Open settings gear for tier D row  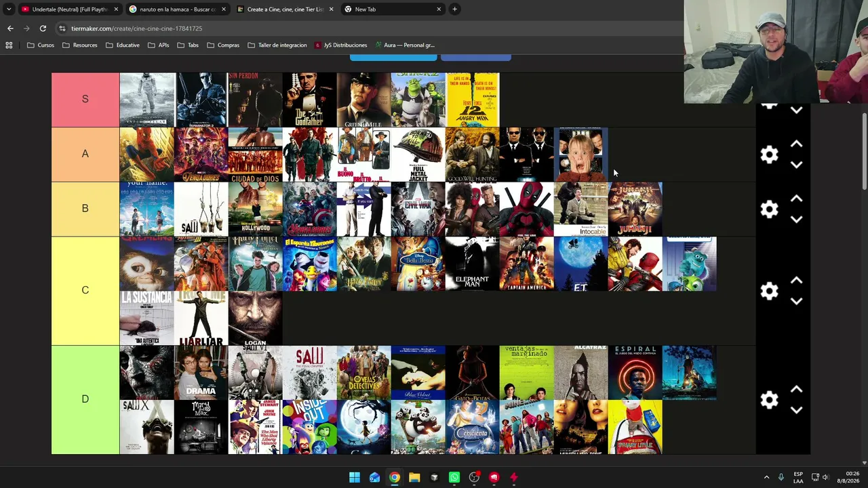[x=769, y=400]
